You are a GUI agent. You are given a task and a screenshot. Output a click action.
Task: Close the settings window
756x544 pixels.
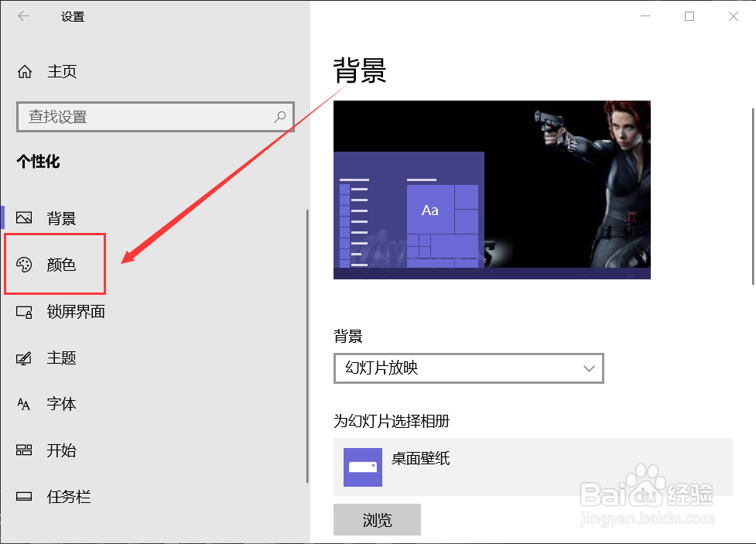734,16
